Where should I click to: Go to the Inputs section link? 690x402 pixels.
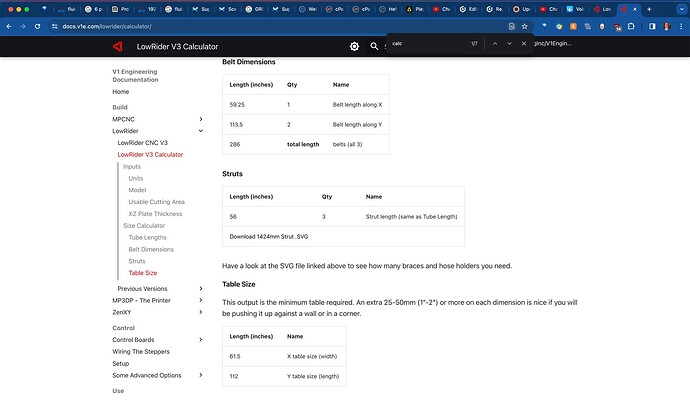(x=132, y=167)
